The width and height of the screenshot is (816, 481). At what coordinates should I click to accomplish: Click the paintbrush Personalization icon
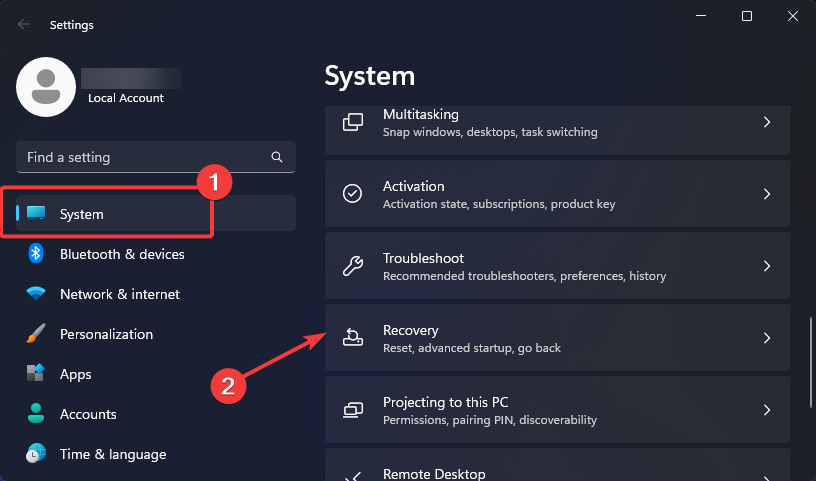pyautogui.click(x=36, y=334)
